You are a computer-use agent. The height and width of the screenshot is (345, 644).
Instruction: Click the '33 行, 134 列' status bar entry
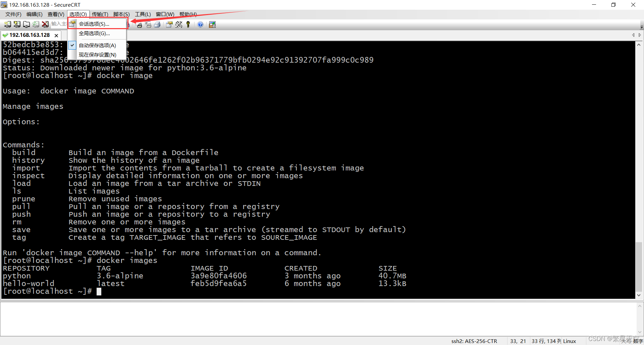[x=546, y=341]
